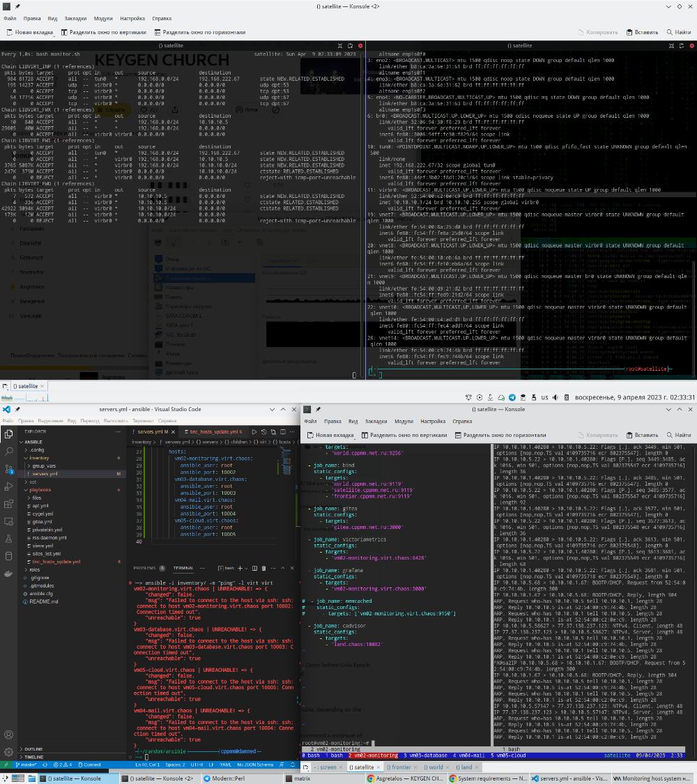Click Разделить окно по вертикали in Konsole <2>
The height and width of the screenshot is (784, 697).
point(103,33)
